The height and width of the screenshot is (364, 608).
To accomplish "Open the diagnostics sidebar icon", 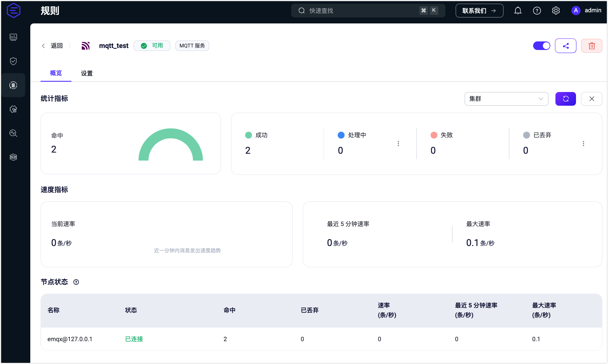I will (13, 133).
